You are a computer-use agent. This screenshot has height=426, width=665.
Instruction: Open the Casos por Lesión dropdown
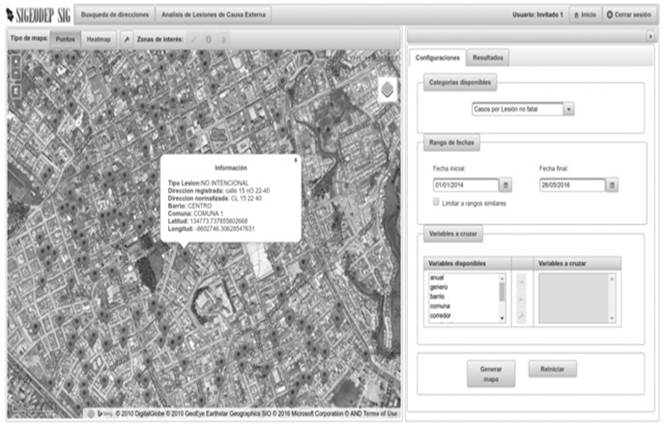[x=521, y=108]
